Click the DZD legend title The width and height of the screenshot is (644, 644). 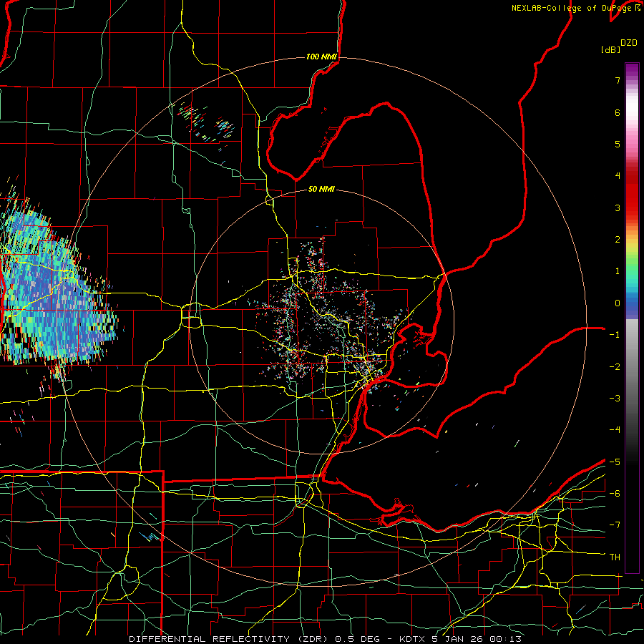(629, 43)
